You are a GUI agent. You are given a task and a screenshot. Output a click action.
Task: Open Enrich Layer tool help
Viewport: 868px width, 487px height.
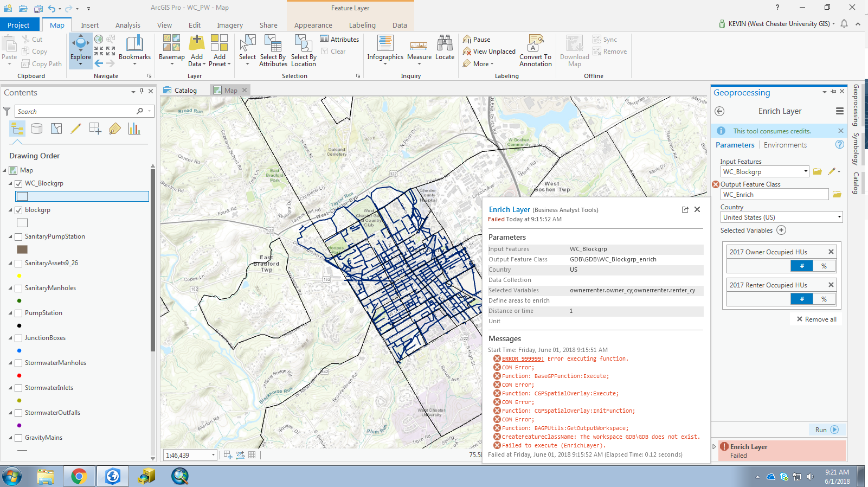tap(840, 145)
